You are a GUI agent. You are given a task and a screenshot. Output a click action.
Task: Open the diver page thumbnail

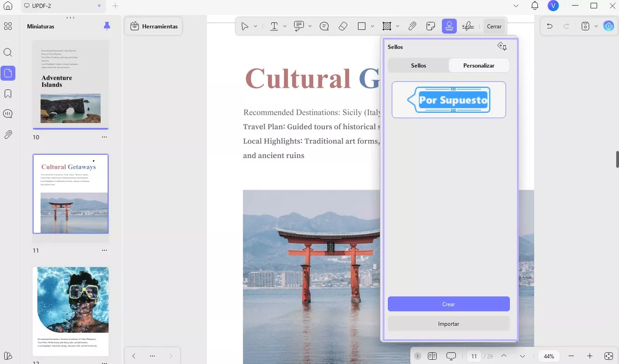click(70, 311)
